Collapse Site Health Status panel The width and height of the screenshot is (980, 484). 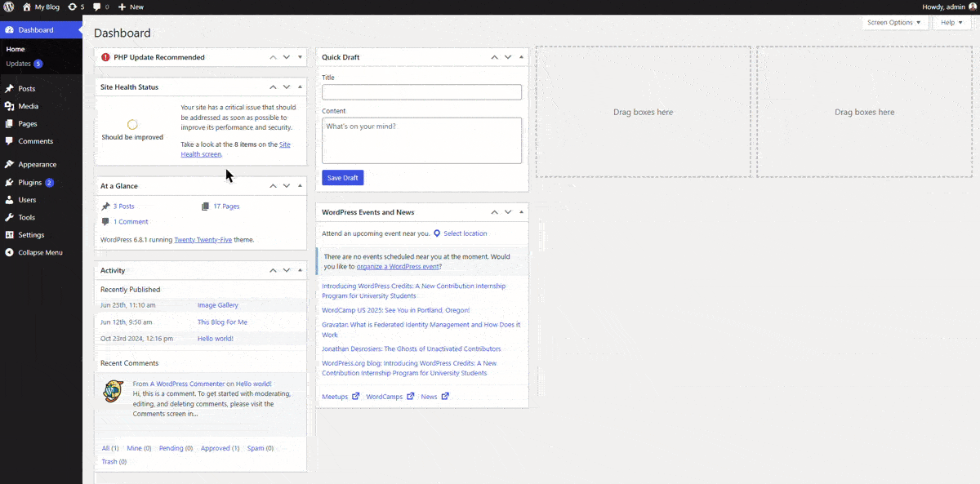(300, 87)
